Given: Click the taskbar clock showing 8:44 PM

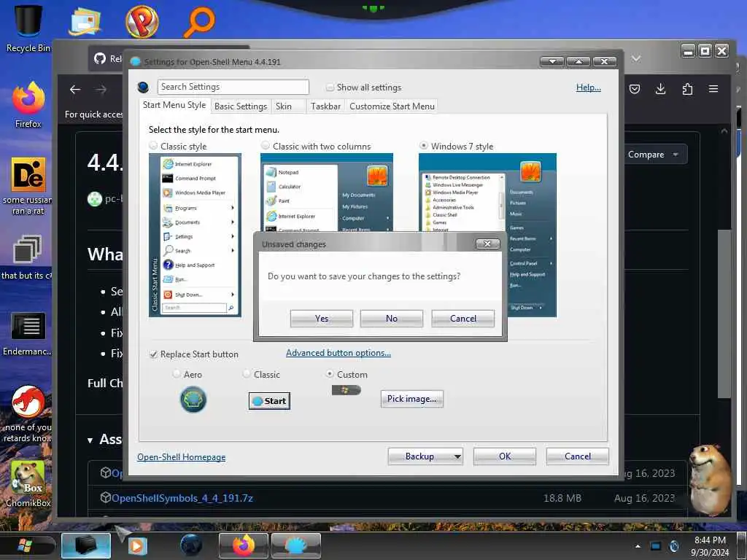Looking at the screenshot, I should click(x=710, y=546).
